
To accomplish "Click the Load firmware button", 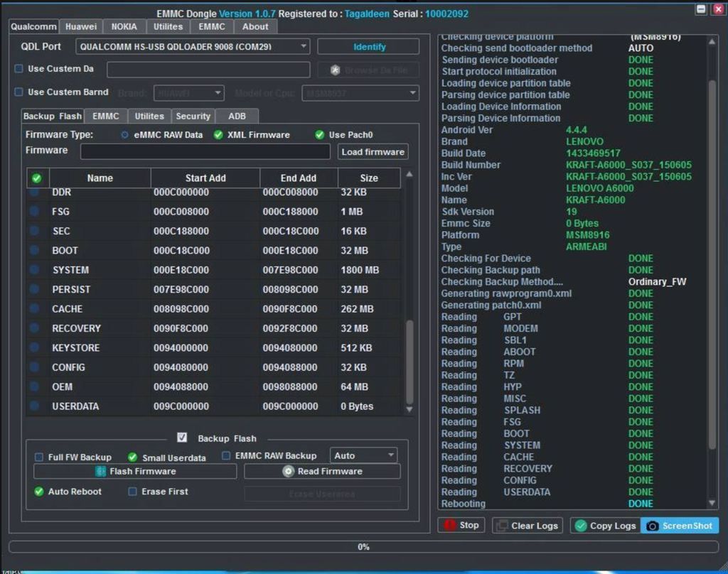I will click(373, 152).
